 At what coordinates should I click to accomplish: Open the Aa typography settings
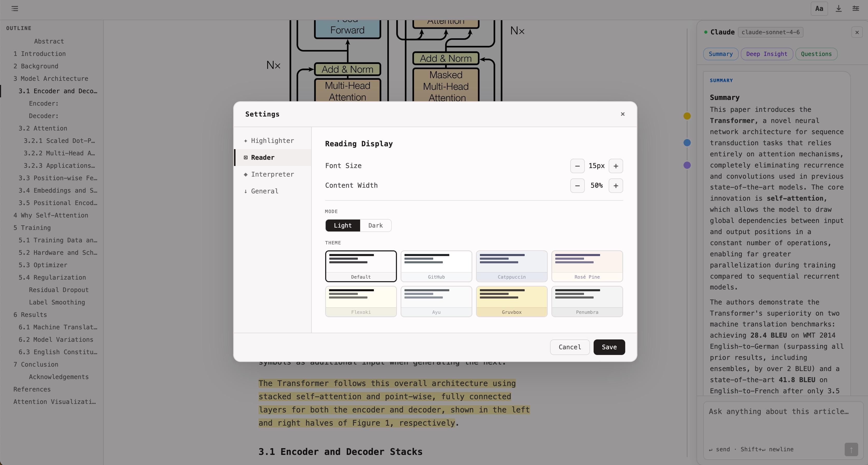pyautogui.click(x=819, y=9)
